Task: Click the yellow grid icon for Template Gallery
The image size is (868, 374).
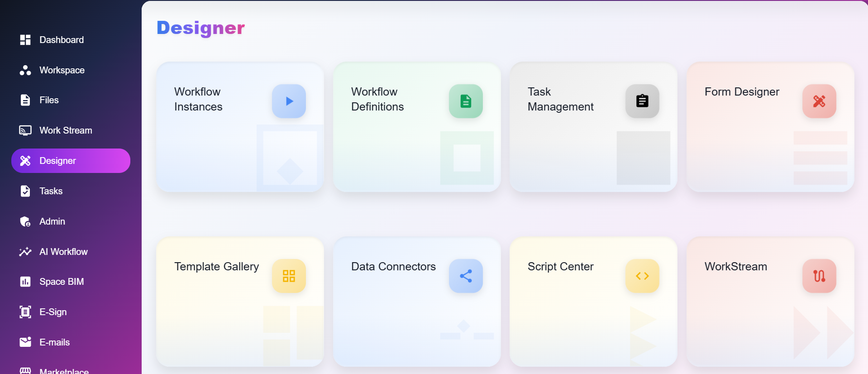Action: tap(289, 276)
